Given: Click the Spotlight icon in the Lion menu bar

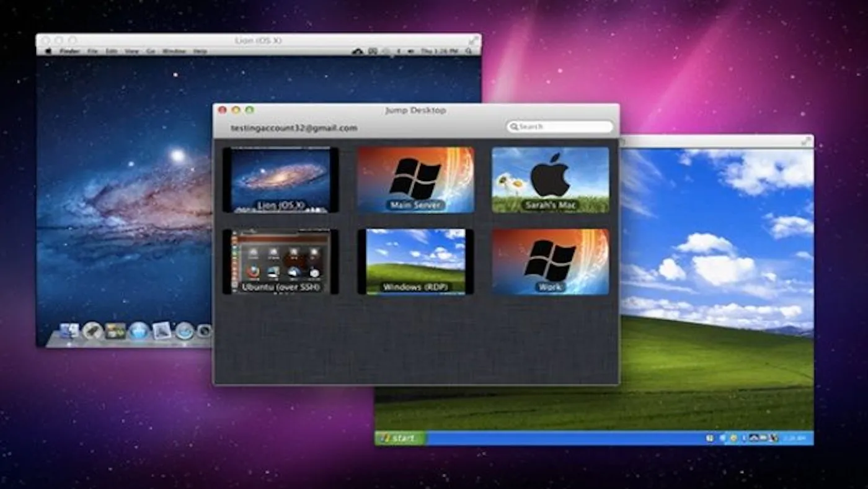Looking at the screenshot, I should point(470,52).
